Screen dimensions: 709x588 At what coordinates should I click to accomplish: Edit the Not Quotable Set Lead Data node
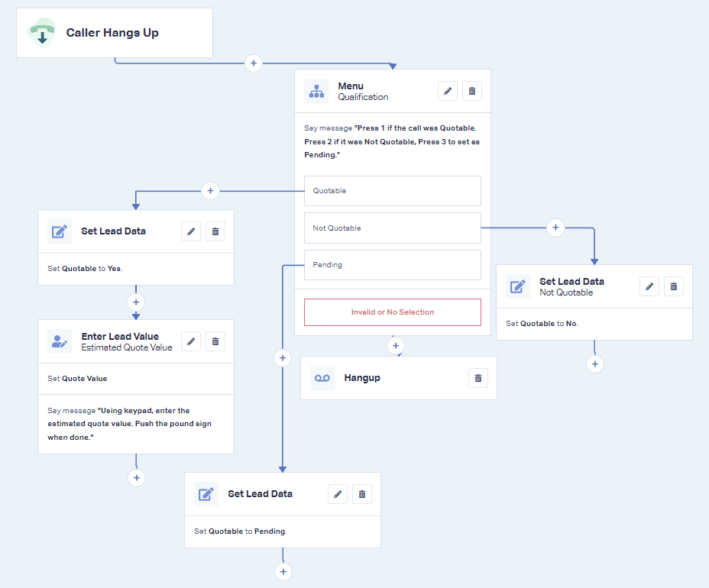point(649,286)
